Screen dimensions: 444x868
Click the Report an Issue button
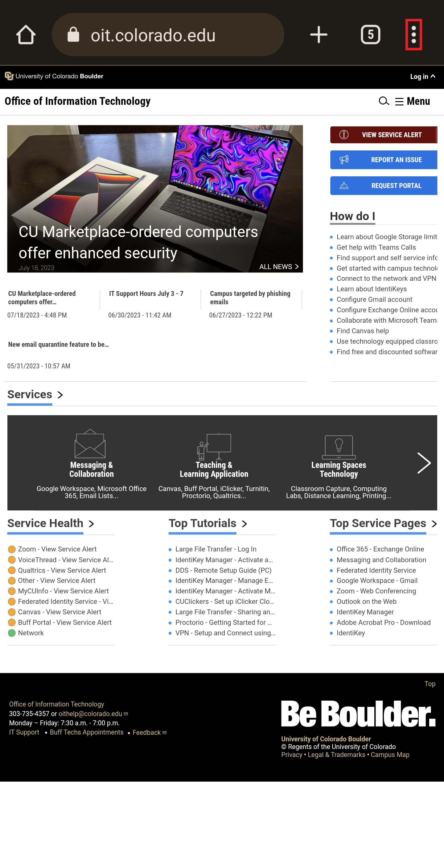pyautogui.click(x=383, y=160)
